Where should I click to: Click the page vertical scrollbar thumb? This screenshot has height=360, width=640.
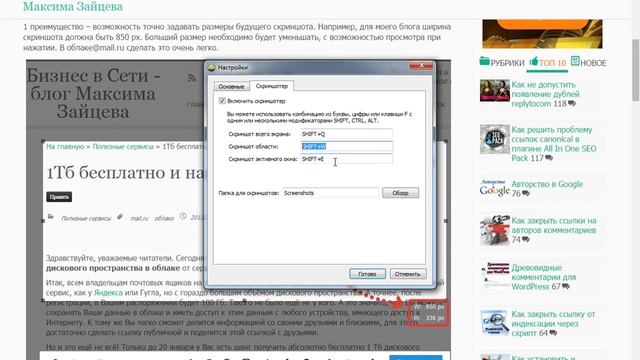(636, 69)
